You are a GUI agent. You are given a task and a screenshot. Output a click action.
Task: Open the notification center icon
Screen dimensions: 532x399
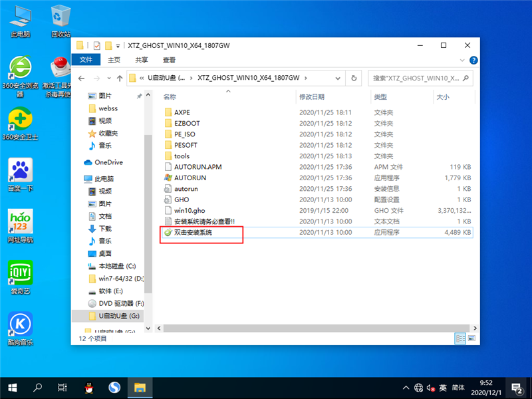tap(519, 388)
